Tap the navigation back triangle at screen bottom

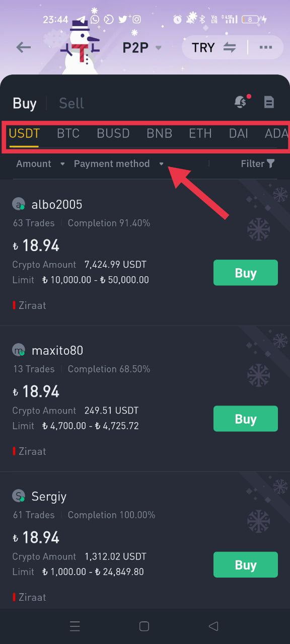click(x=213, y=626)
